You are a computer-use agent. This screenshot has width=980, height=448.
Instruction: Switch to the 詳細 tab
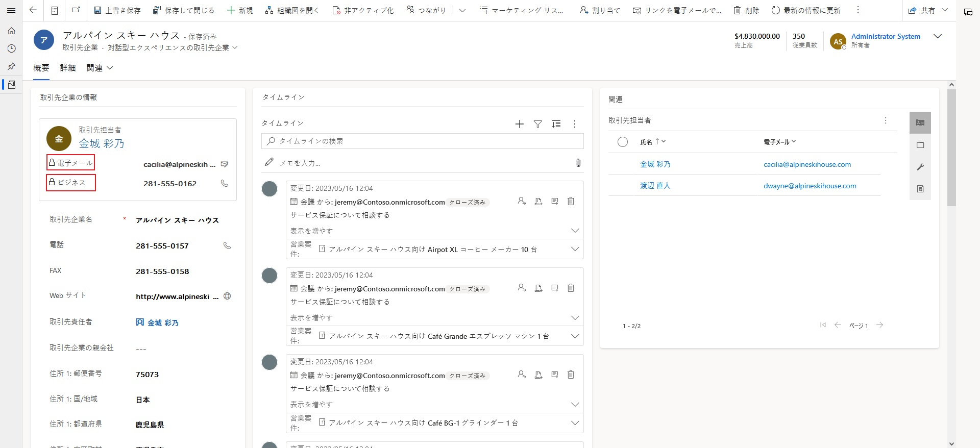click(68, 68)
